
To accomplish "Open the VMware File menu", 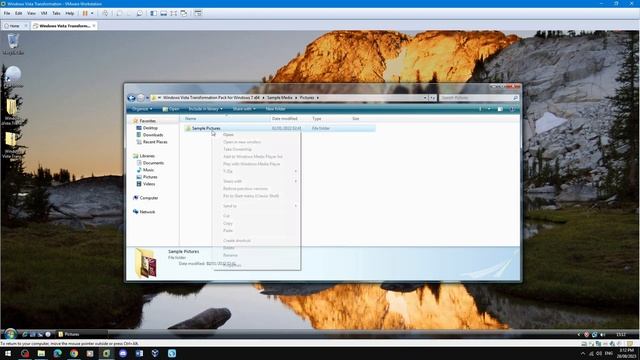I will [7, 13].
